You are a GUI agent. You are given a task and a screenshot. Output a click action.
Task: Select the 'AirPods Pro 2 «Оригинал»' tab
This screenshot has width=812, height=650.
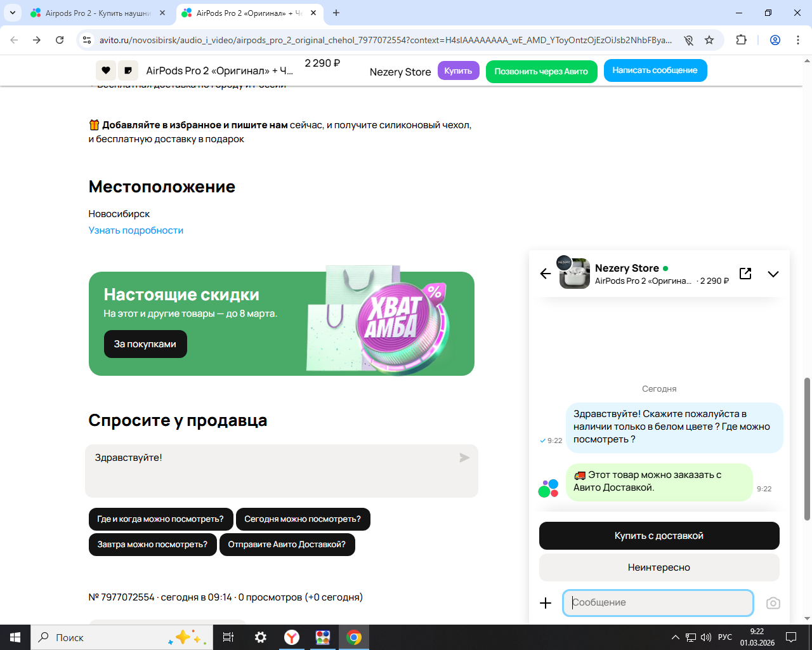[249, 13]
